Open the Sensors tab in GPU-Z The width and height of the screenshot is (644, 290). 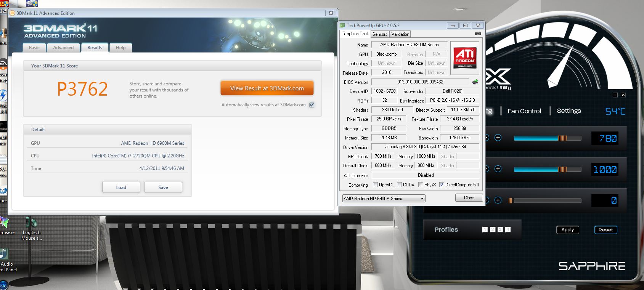380,34
